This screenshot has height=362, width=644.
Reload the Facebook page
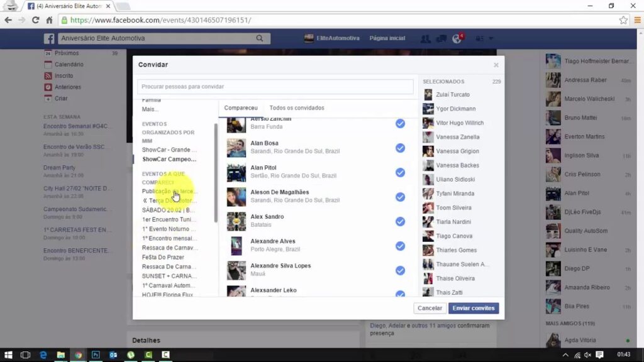pyautogui.click(x=35, y=20)
